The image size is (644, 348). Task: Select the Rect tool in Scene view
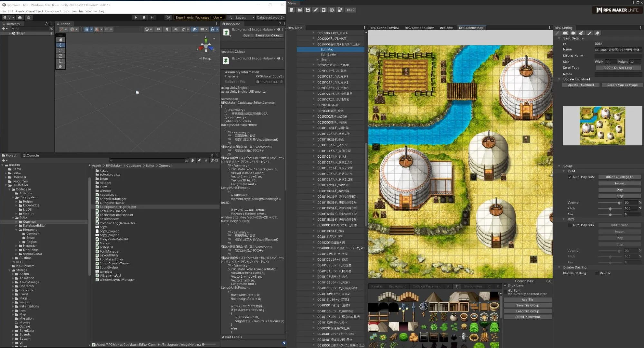[61, 61]
